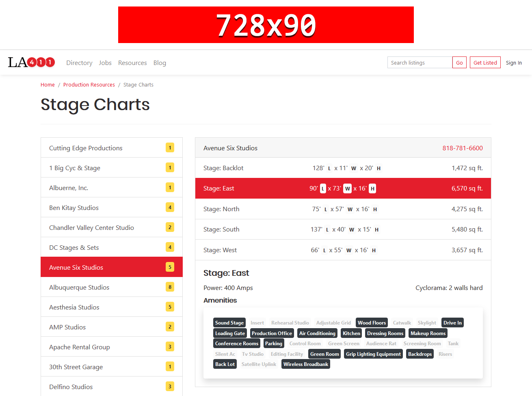Click the Sound Stage amenity tag
The height and width of the screenshot is (396, 532).
coord(229,322)
